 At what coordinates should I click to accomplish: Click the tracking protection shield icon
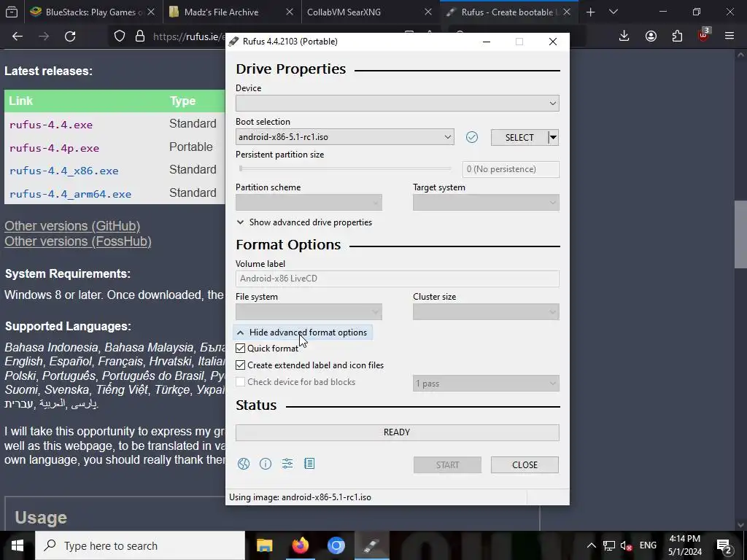pyautogui.click(x=120, y=36)
